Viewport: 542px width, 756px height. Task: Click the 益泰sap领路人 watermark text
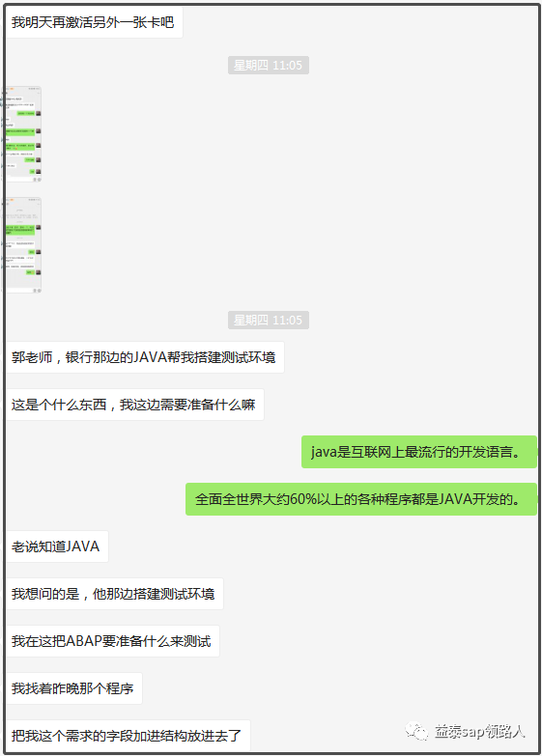(479, 732)
